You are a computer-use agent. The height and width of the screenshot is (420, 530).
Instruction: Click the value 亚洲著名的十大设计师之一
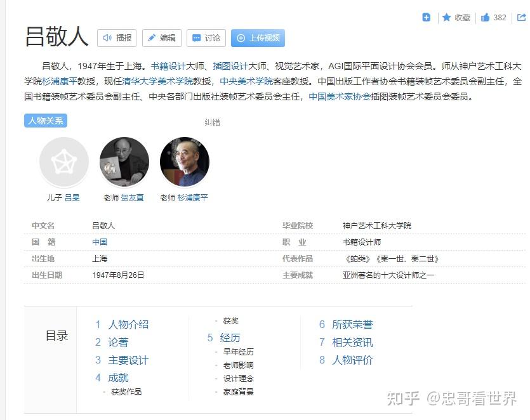click(388, 275)
